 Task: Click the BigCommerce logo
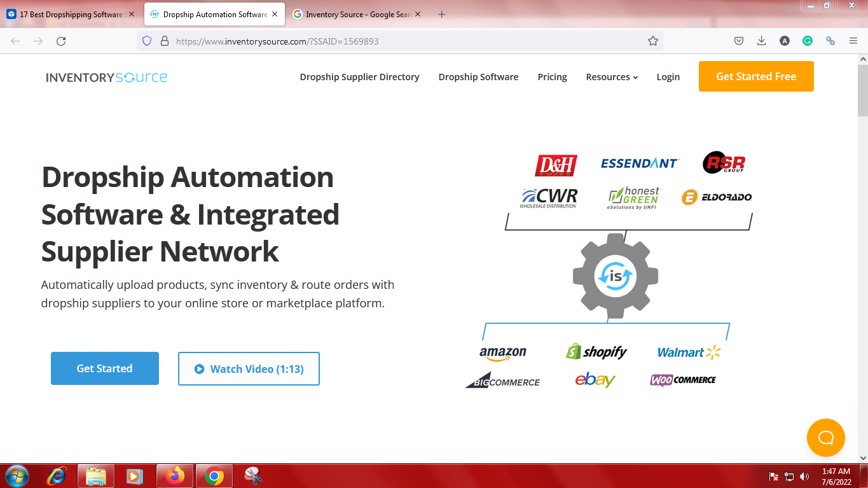[502, 380]
